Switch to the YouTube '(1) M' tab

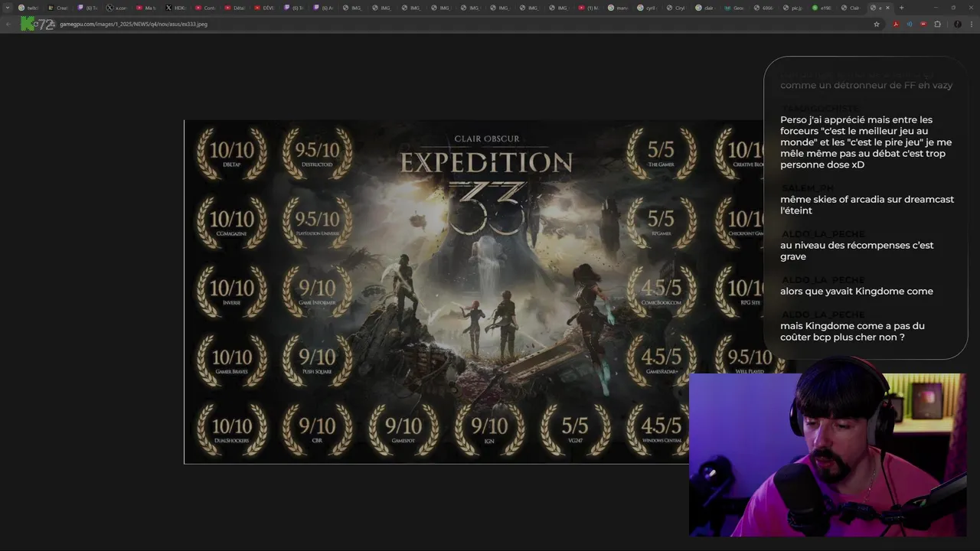pos(588,8)
